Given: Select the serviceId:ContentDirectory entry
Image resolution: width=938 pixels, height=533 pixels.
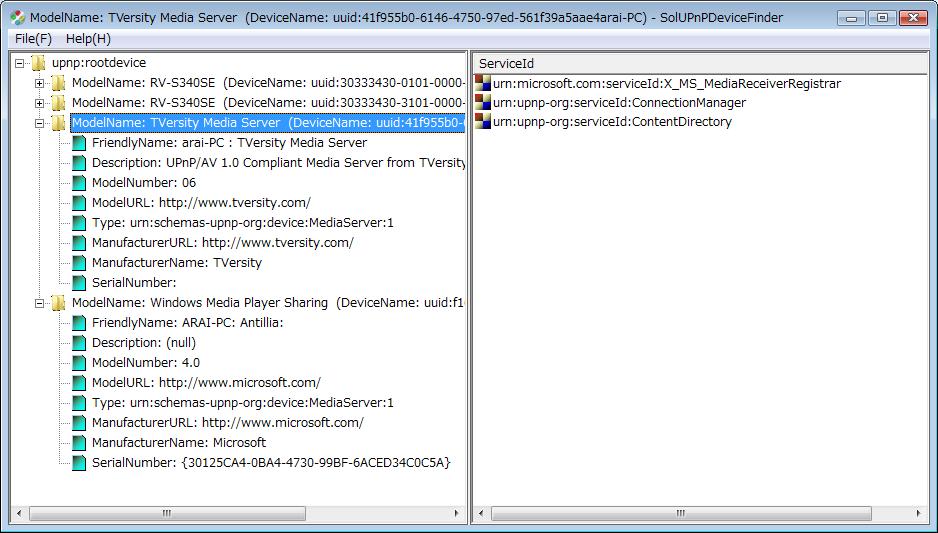Looking at the screenshot, I should (x=612, y=122).
